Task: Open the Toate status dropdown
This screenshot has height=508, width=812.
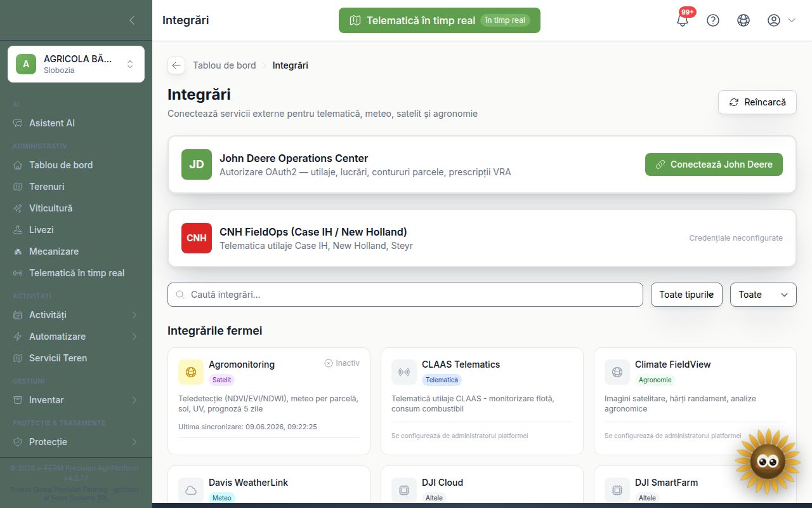Action: 763,295
